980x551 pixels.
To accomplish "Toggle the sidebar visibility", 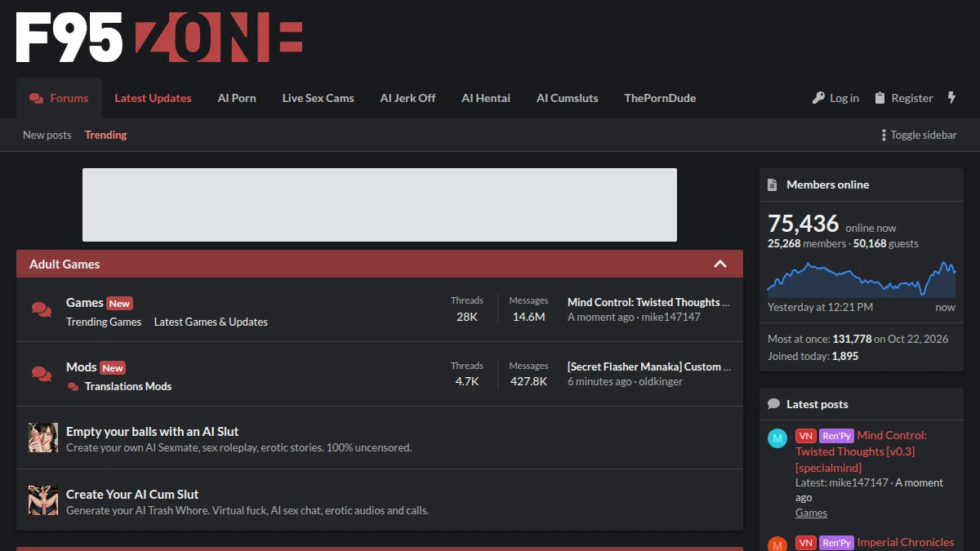I will click(919, 136).
